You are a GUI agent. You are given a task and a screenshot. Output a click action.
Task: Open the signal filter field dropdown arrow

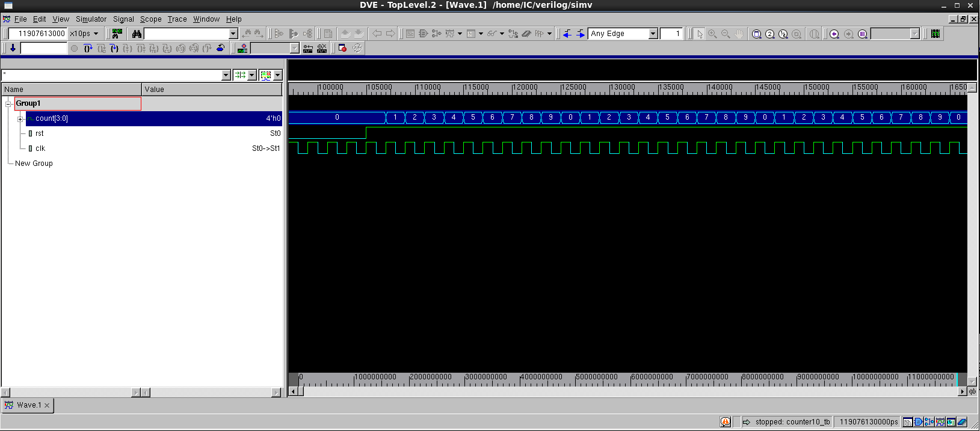click(x=226, y=75)
